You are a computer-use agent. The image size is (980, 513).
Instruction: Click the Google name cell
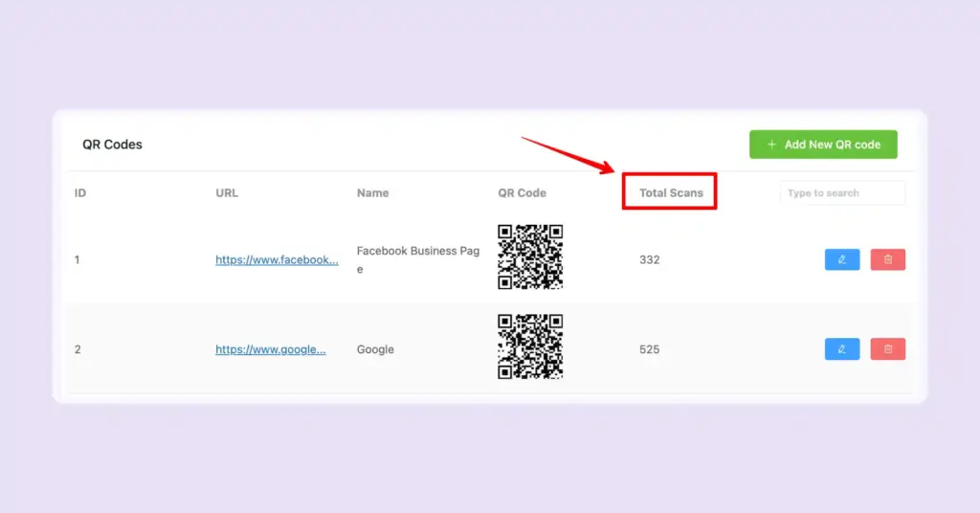click(375, 349)
